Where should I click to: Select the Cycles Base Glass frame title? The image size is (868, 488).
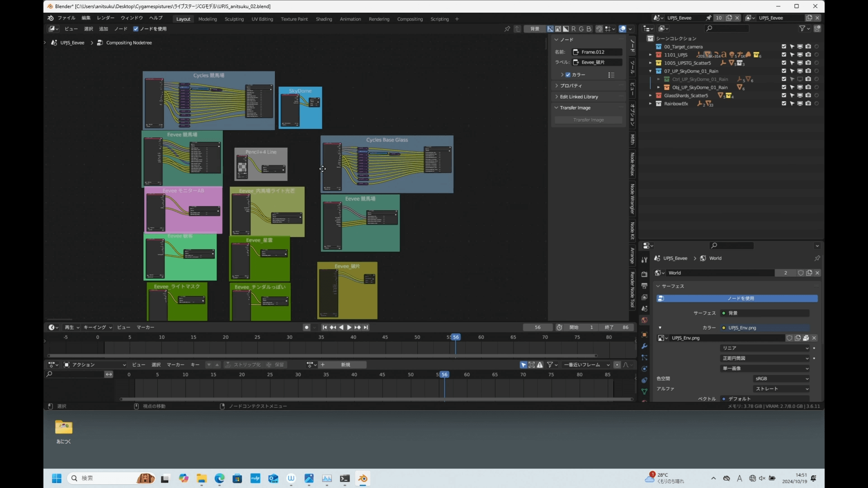coord(387,140)
